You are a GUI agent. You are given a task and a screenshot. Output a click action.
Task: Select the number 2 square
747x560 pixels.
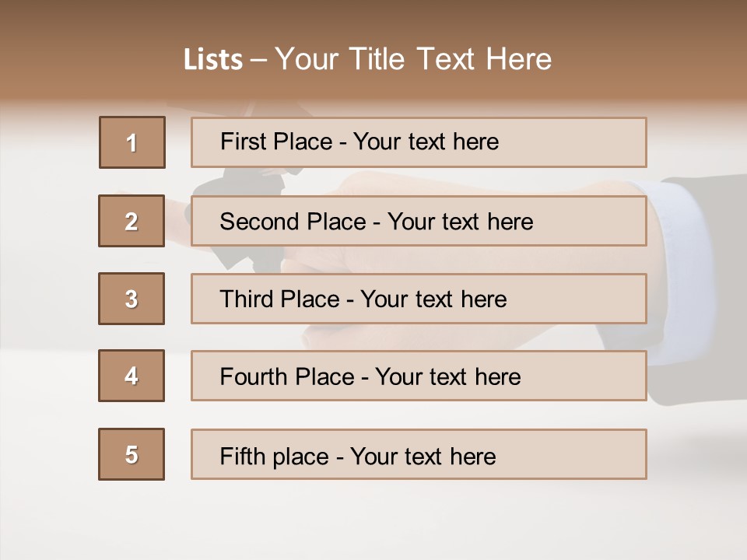[132, 221]
